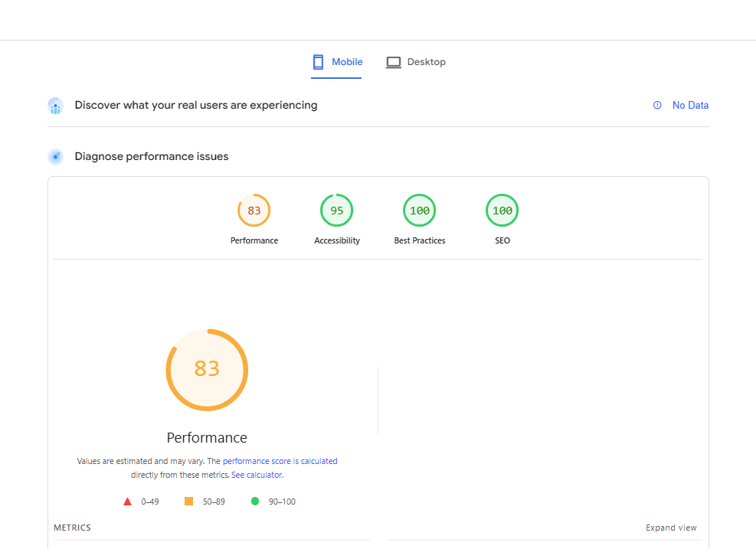Click the orange square 50–89 legend icon
Screen dimensions: 756x549
[188, 502]
